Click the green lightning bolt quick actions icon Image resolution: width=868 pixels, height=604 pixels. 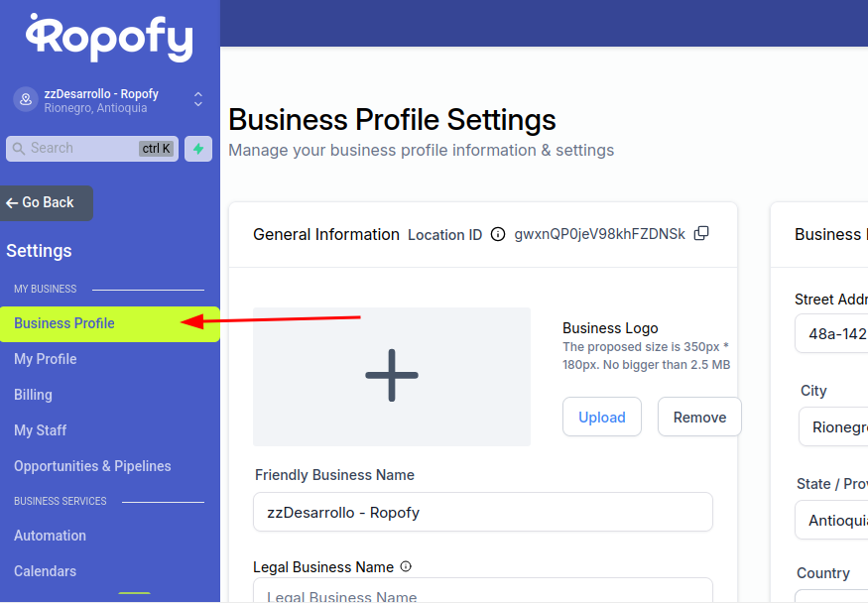[198, 149]
